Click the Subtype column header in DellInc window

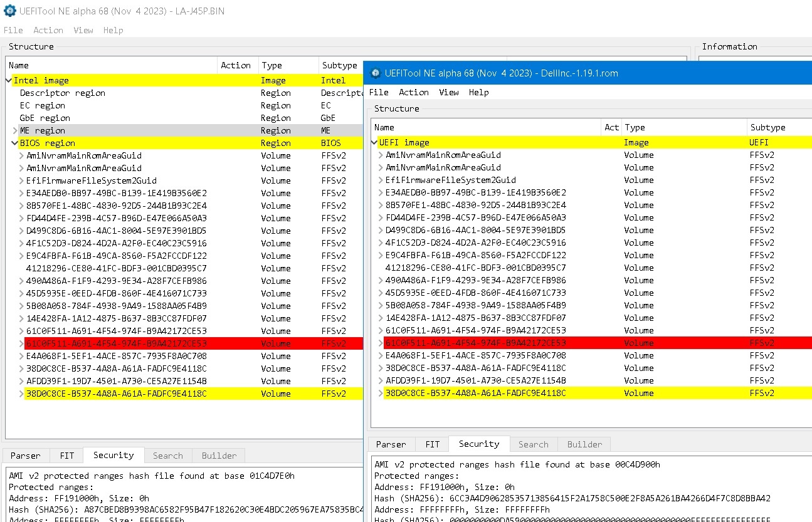click(767, 127)
